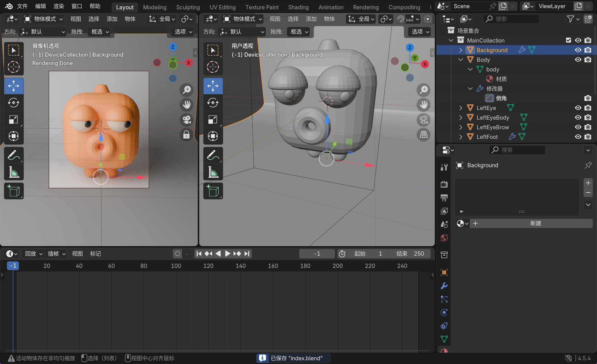This screenshot has width=597, height=364.
Task: Open the drag 框选 dropdown in left viewport
Action: click(100, 32)
